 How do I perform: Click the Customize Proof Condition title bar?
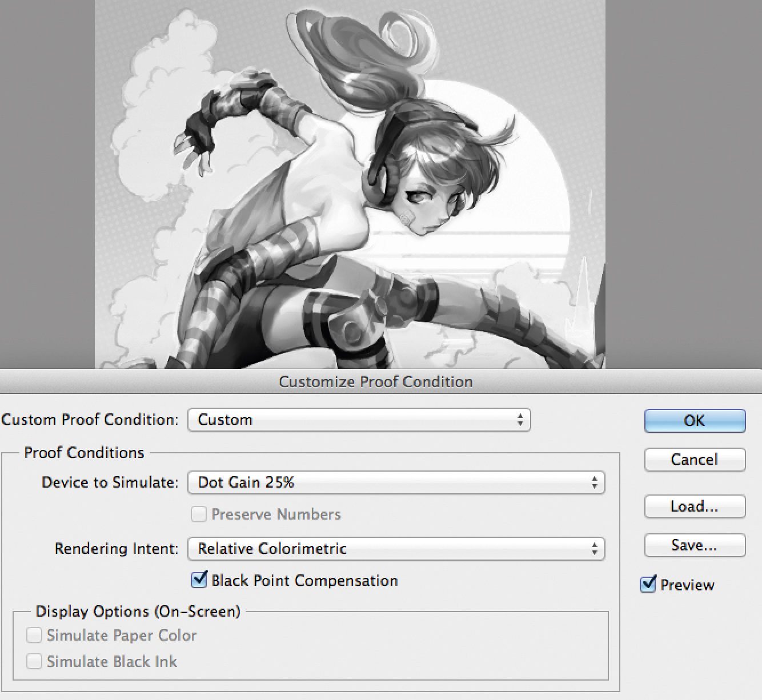coord(375,381)
